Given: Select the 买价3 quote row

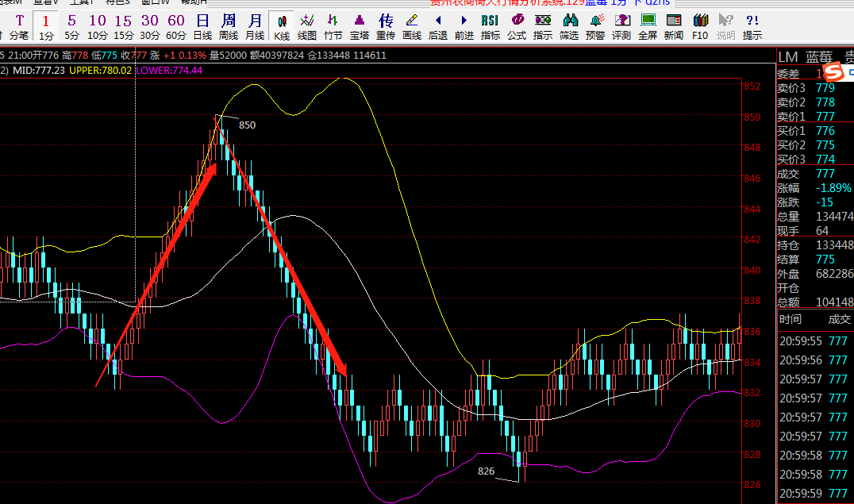Looking at the screenshot, I should [x=815, y=159].
